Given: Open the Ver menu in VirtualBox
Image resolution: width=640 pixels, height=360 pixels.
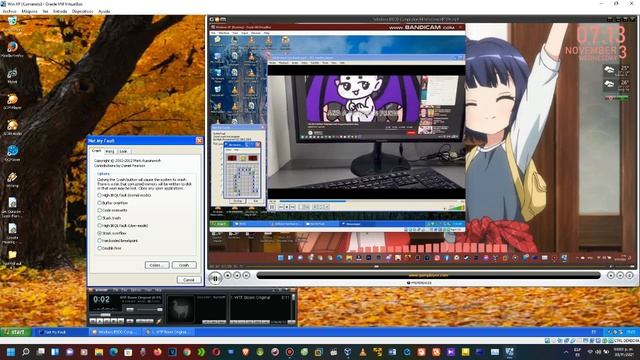Looking at the screenshot, I should [x=45, y=11].
